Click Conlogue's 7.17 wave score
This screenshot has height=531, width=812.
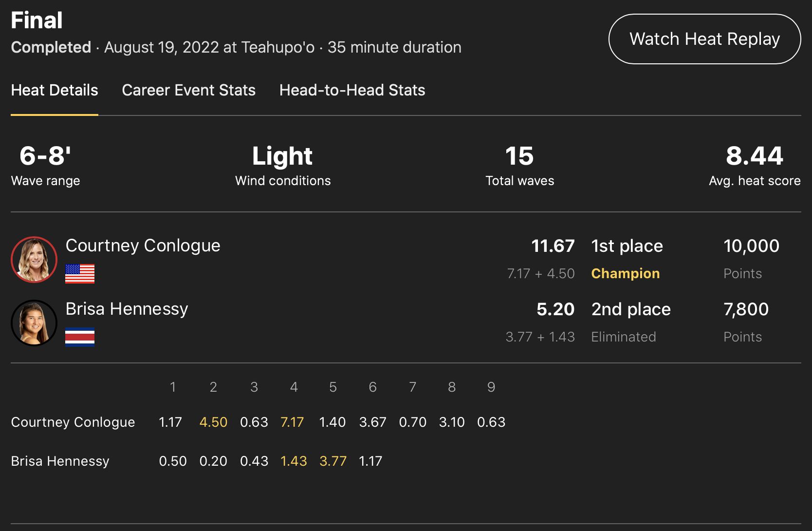(292, 422)
